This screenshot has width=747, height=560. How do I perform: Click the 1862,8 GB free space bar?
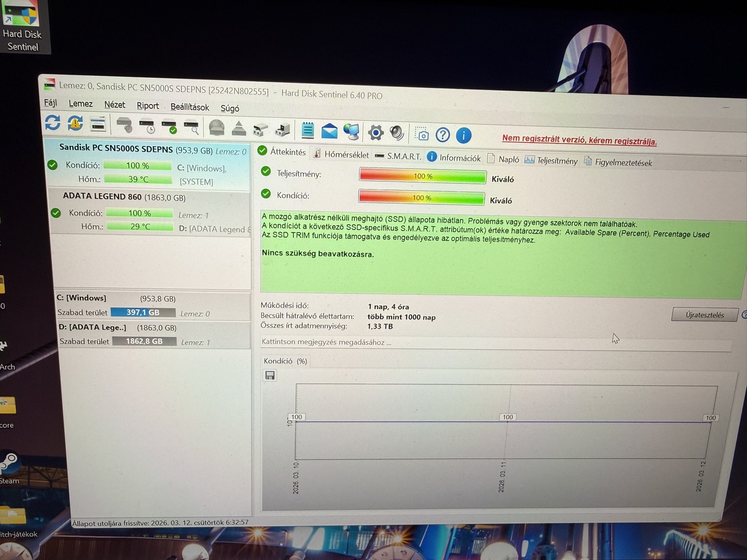pos(144,341)
